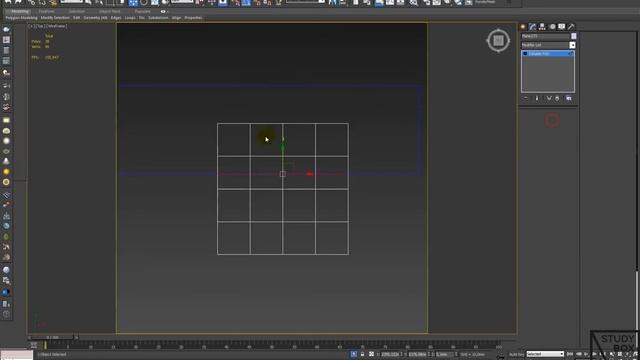Open the Create tab in command panel

pyautogui.click(x=523, y=27)
